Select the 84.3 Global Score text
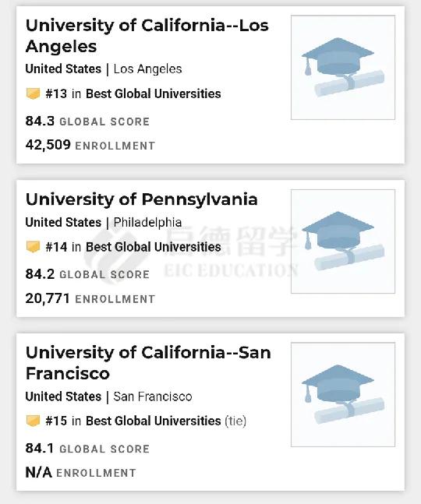 click(87, 122)
